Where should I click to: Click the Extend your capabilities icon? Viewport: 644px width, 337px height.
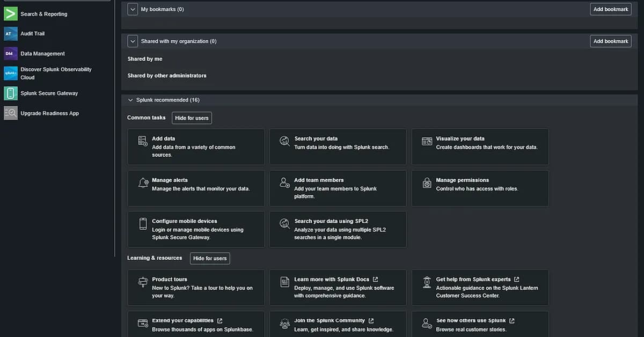pos(143,324)
